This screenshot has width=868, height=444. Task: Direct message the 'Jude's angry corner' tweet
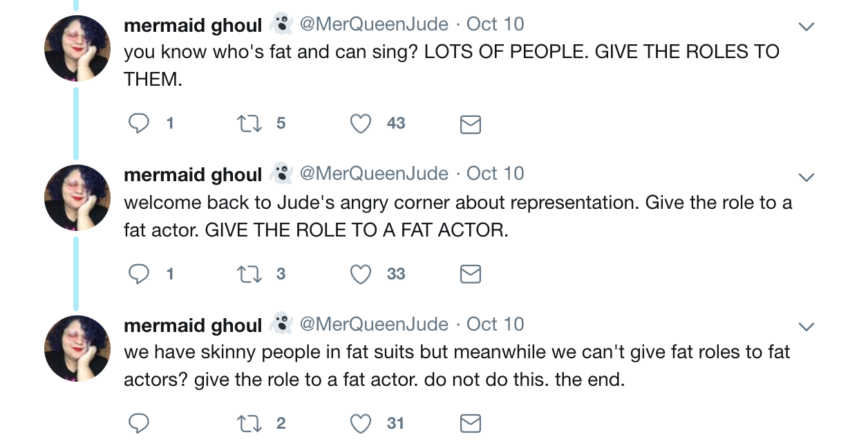[470, 275]
